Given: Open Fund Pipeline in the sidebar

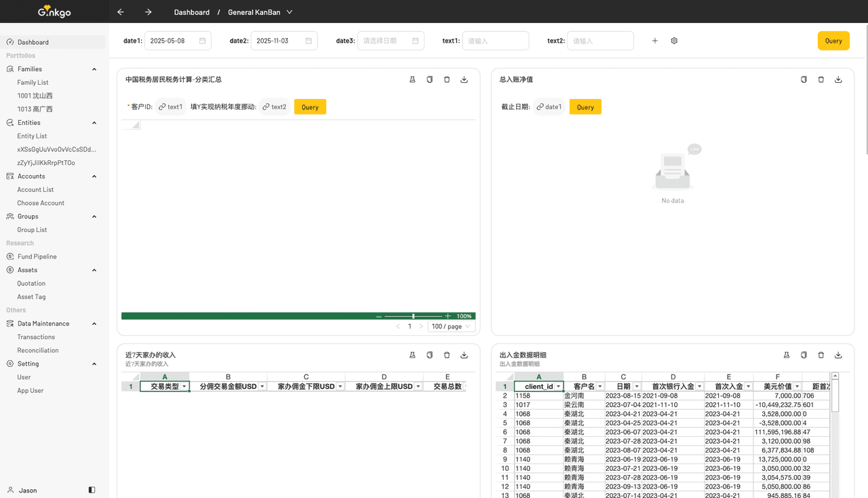Looking at the screenshot, I should 37,256.
